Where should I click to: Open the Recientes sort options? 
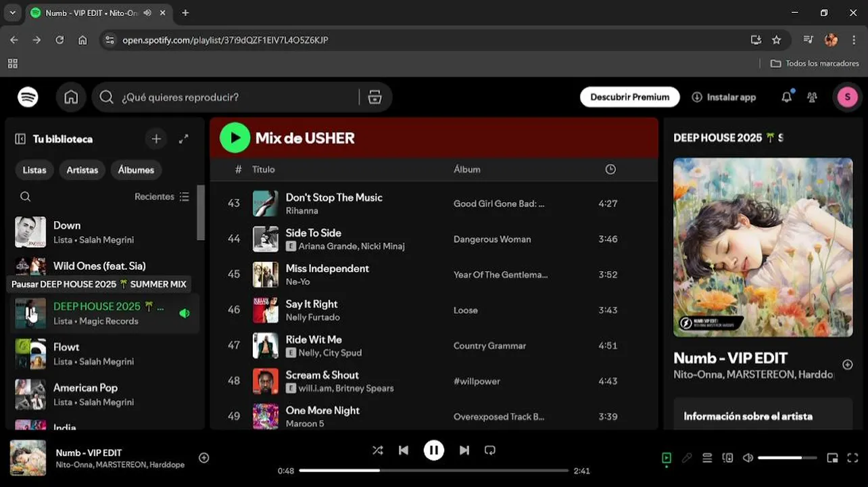point(162,197)
